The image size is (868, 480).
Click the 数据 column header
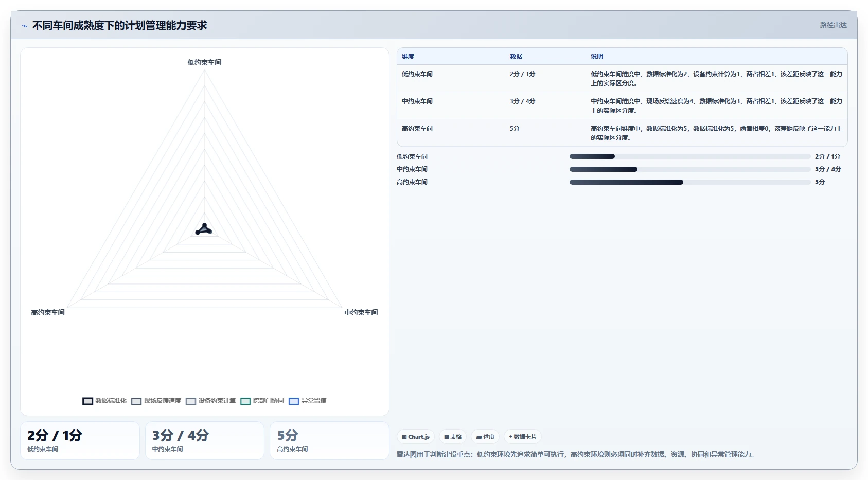(516, 57)
